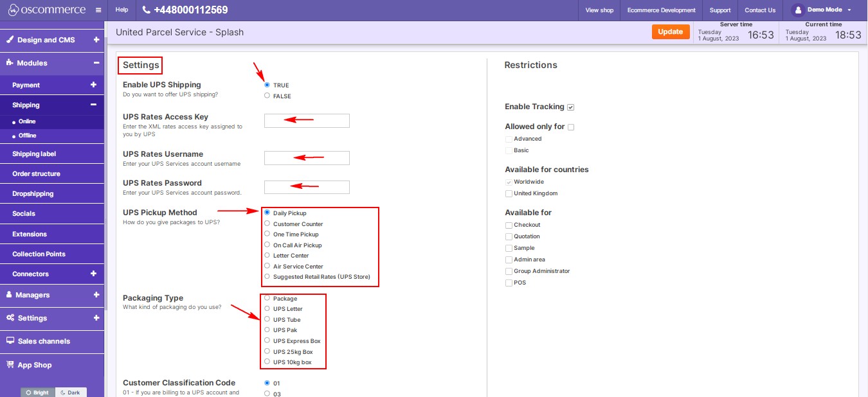Screen dimensions: 868x397
Task: Select the Customer Counter pickup method
Action: coord(267,224)
